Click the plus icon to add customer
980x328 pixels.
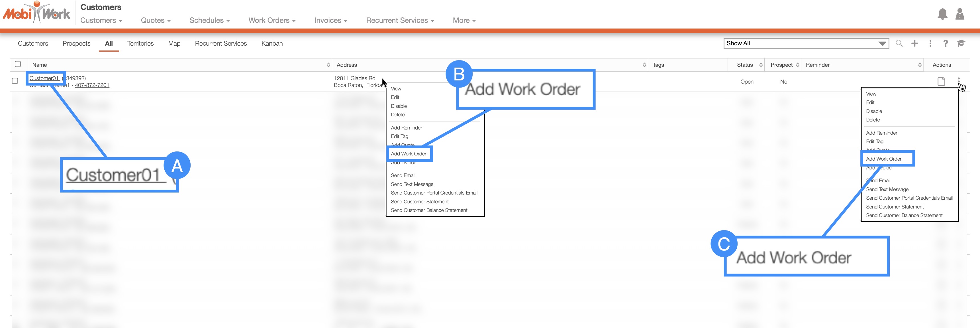[914, 43]
